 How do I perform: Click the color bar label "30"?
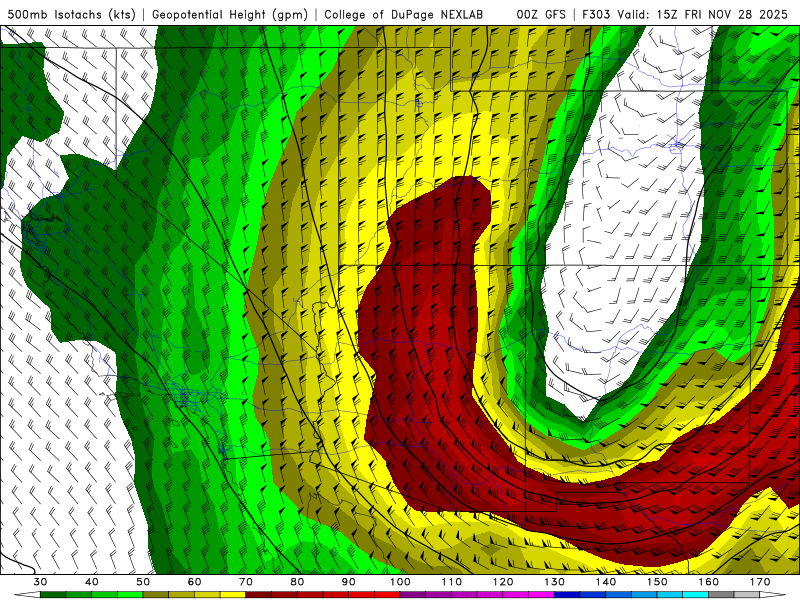tap(40, 582)
